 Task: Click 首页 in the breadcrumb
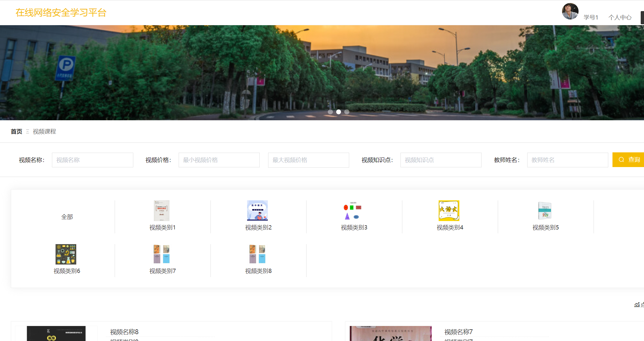pyautogui.click(x=17, y=131)
